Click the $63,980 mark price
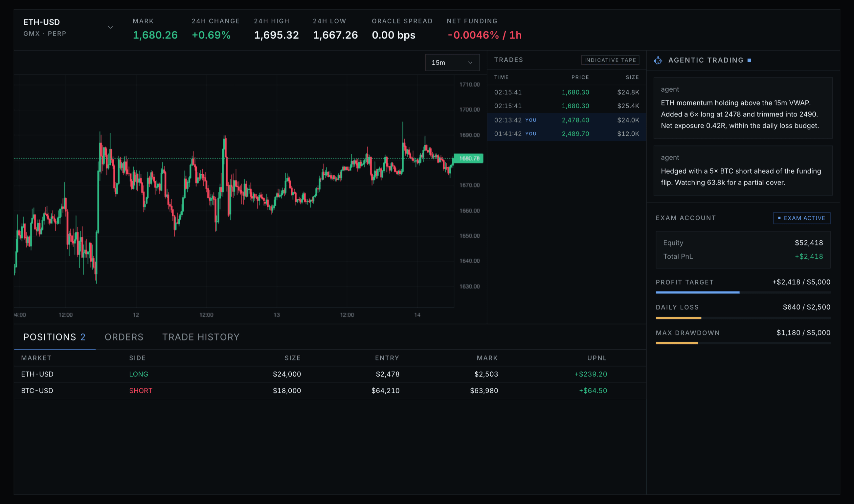The height and width of the screenshot is (504, 854). (484, 391)
